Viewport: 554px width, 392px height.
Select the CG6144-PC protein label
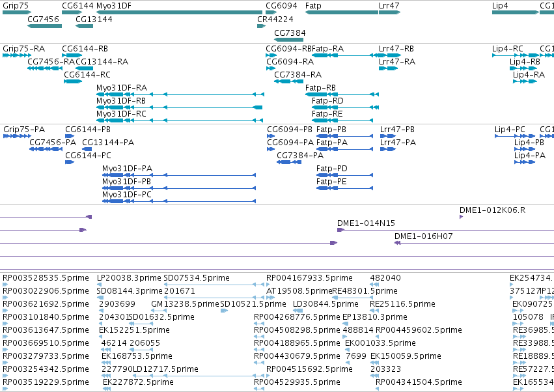point(88,156)
